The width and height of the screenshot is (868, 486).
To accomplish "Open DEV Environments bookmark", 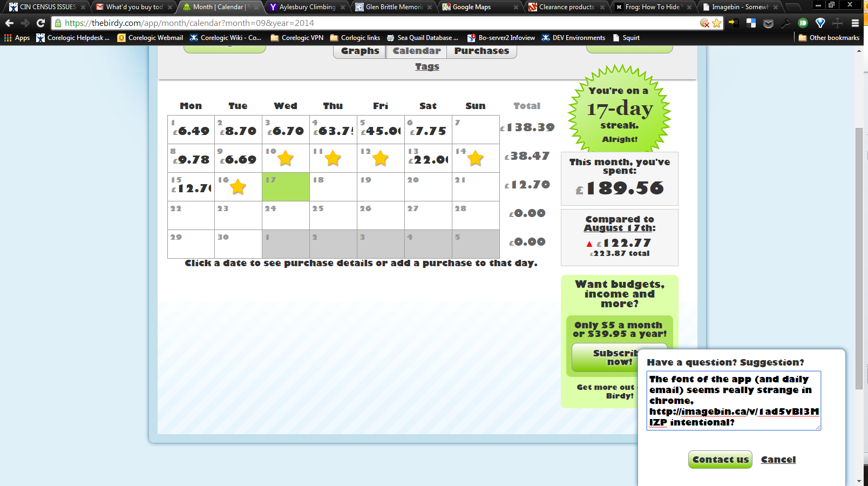I will pos(573,38).
